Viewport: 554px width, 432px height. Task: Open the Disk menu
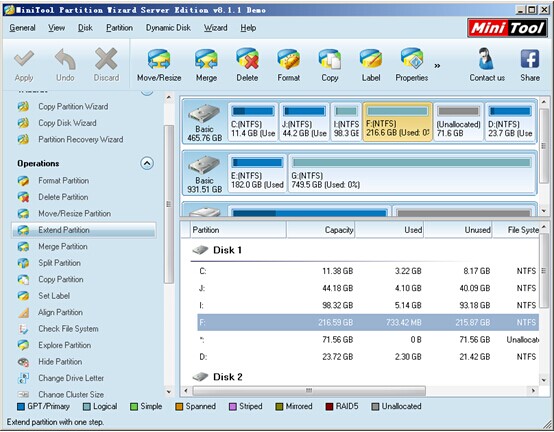[85, 28]
